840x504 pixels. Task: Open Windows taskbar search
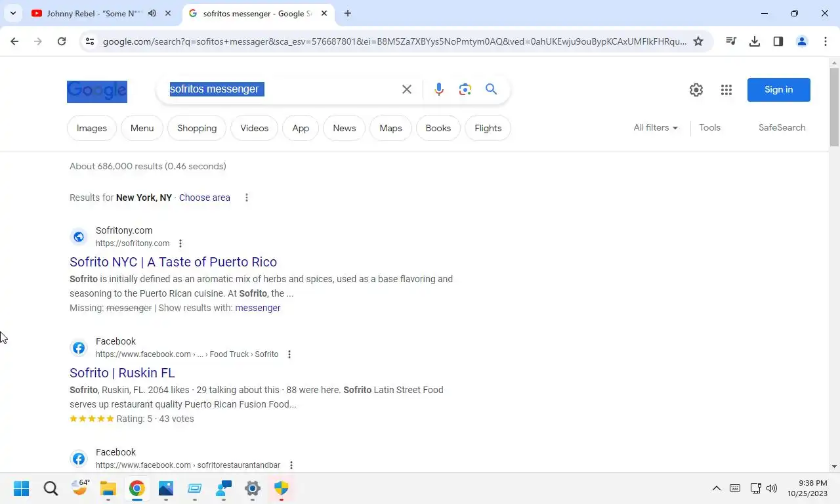(x=51, y=488)
